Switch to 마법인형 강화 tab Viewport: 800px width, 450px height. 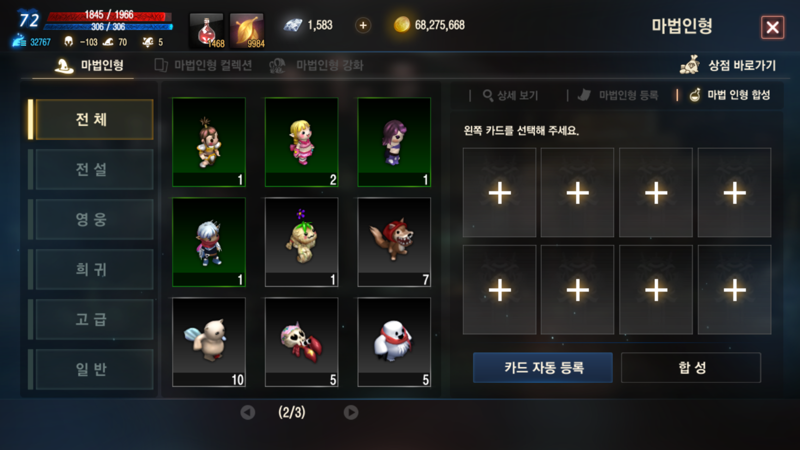click(x=316, y=65)
